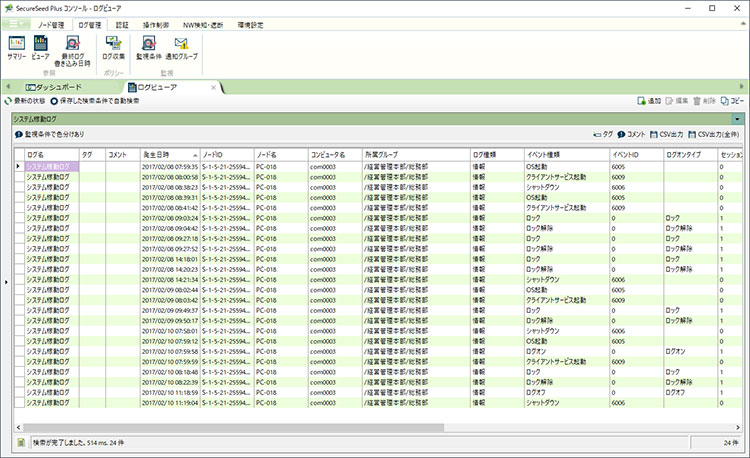This screenshot has width=750, height=458.
Task: Click the 24 件 count in status bar
Action: coord(730,443)
